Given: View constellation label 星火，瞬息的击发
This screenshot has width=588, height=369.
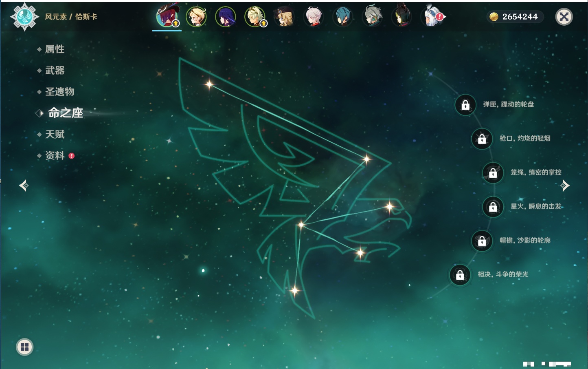Looking at the screenshot, I should coord(536,206).
